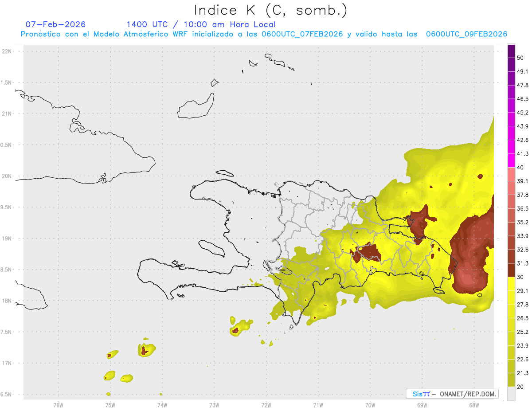Click latitude axis label "18N"
Image resolution: width=532 pixels, height=411 pixels.
point(7,301)
